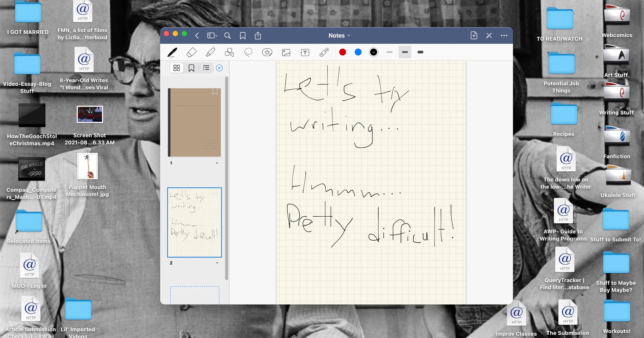Activate the Highlighter tool
Viewport: 644px width, 338px height.
tap(210, 52)
